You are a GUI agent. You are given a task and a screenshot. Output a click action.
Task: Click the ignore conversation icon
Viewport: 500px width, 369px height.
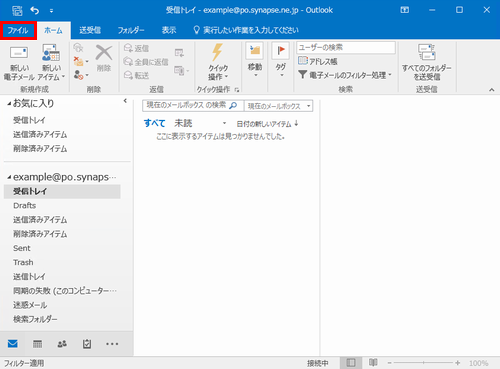pos(78,48)
